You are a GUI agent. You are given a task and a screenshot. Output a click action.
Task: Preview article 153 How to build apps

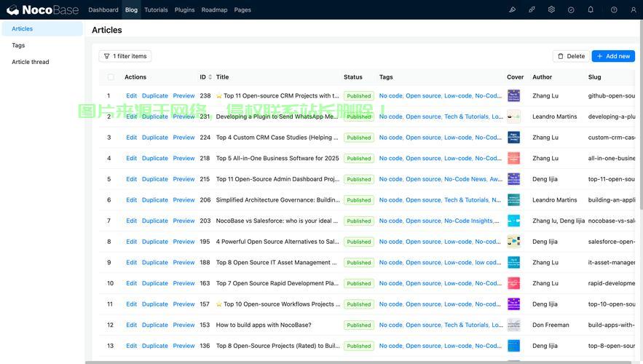point(184,325)
